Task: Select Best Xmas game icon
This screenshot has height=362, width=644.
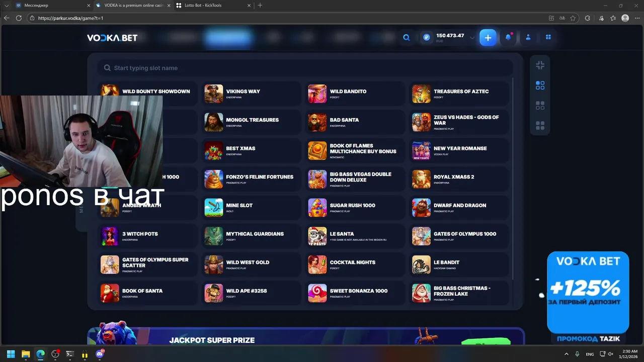Action: coord(214,151)
